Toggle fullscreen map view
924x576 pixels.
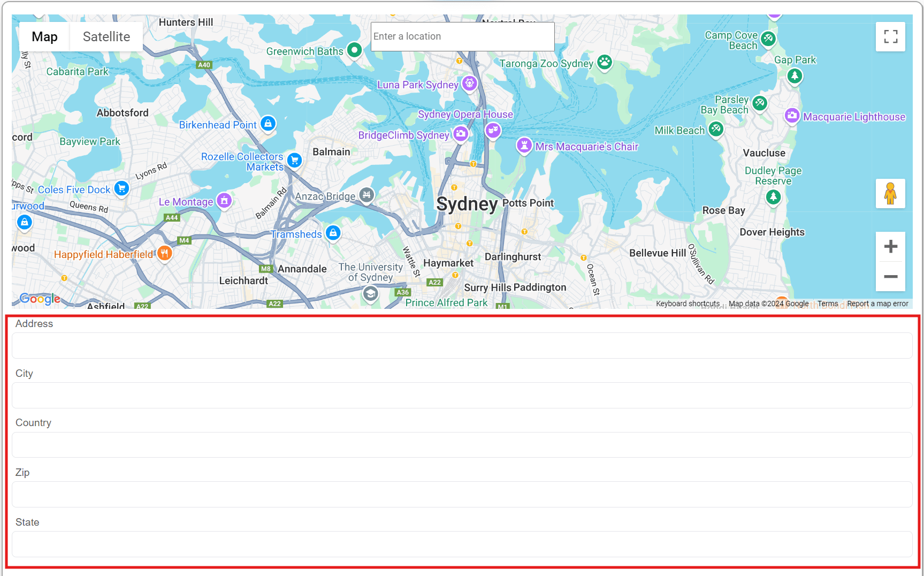click(890, 36)
